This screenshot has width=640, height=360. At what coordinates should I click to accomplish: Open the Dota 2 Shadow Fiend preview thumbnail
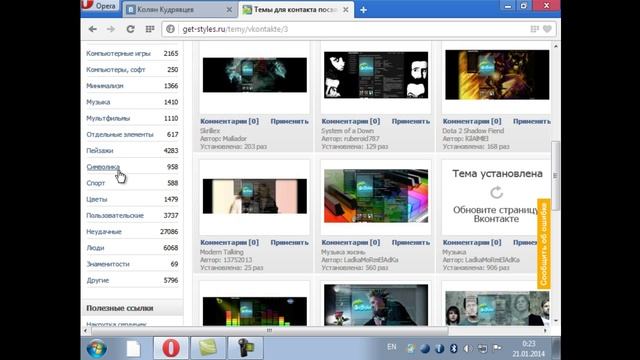tap(497, 75)
